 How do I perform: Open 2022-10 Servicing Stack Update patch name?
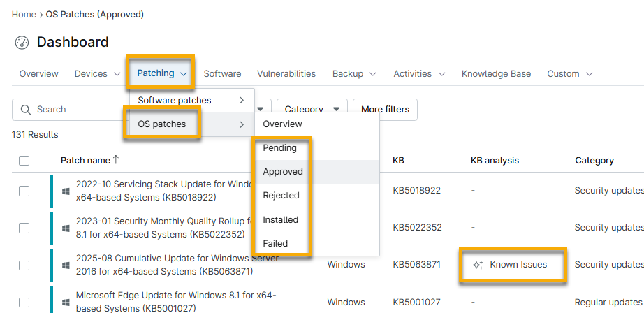tap(164, 191)
